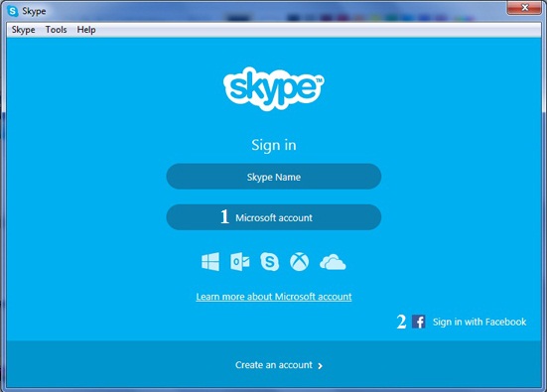547x392 pixels.
Task: Click the Windows logo icon
Action: coord(210,262)
